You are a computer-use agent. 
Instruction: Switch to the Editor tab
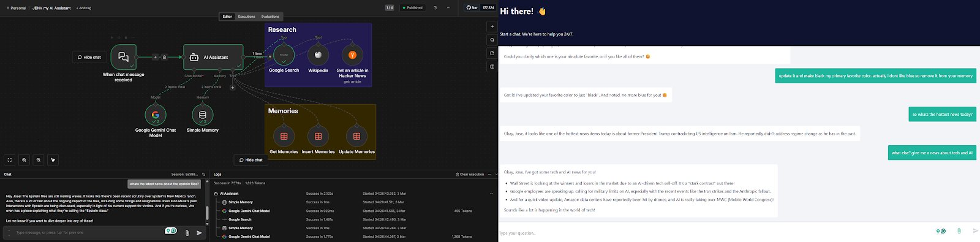click(x=227, y=17)
